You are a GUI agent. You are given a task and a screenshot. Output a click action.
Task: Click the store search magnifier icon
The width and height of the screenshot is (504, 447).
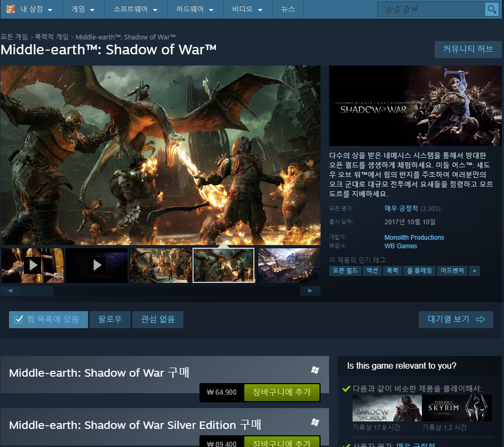(x=492, y=9)
